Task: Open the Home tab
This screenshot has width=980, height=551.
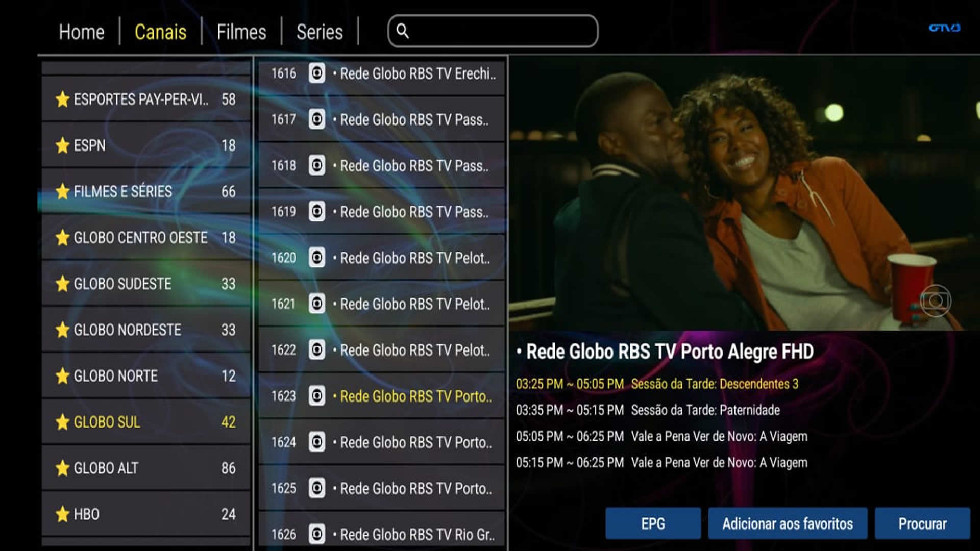Action: click(82, 32)
